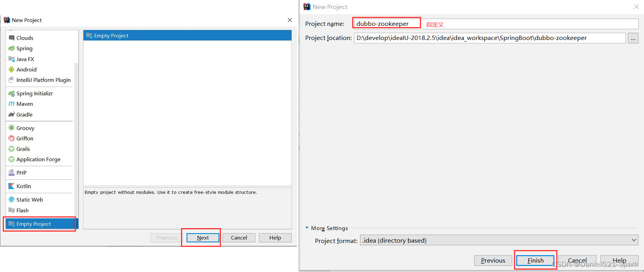This screenshot has width=644, height=272.
Task: Click IntelliJ logo in right dialog title
Action: [x=307, y=7]
